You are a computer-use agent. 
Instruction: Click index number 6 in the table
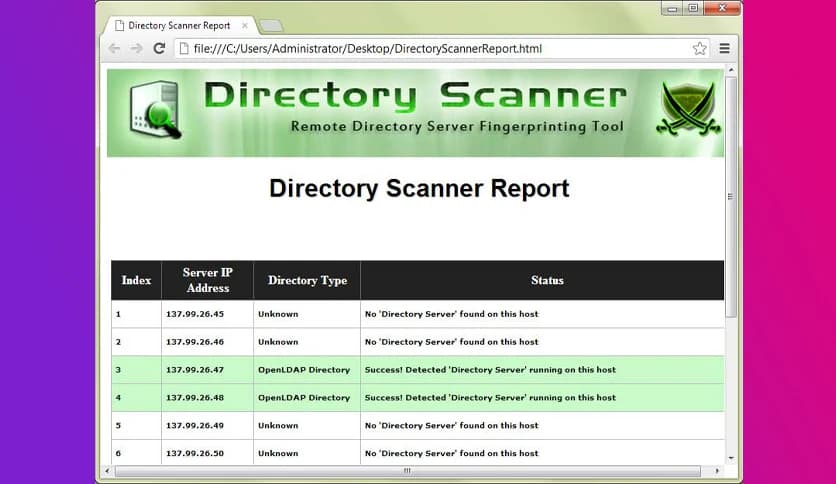118,453
